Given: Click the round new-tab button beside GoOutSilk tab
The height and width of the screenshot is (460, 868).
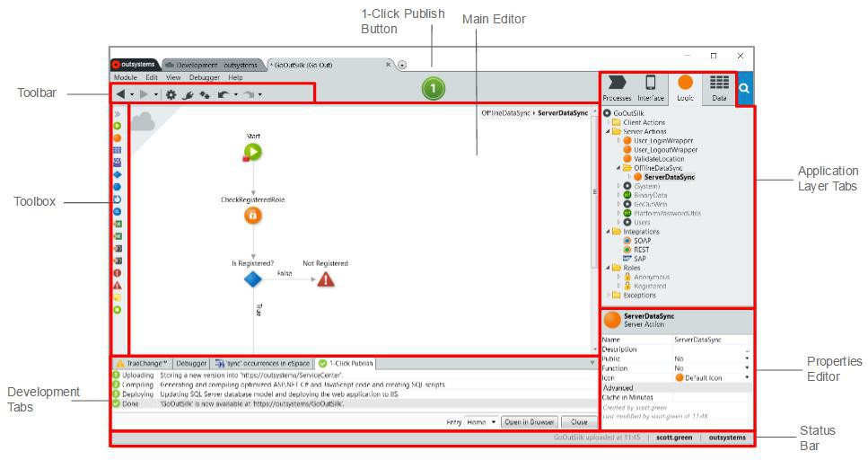Looking at the screenshot, I should (402, 65).
